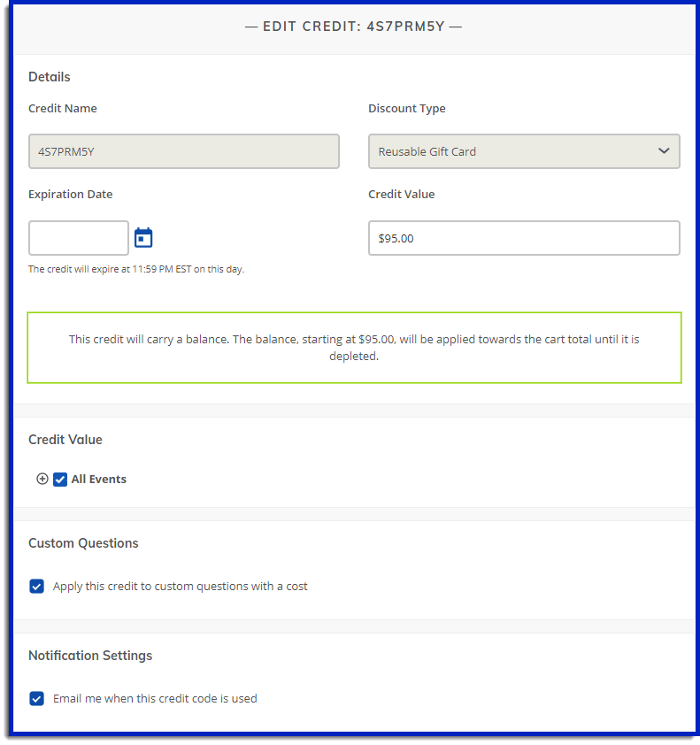Click 'Email me when this credit code is used' label
The image size is (700, 745).
[x=155, y=698]
